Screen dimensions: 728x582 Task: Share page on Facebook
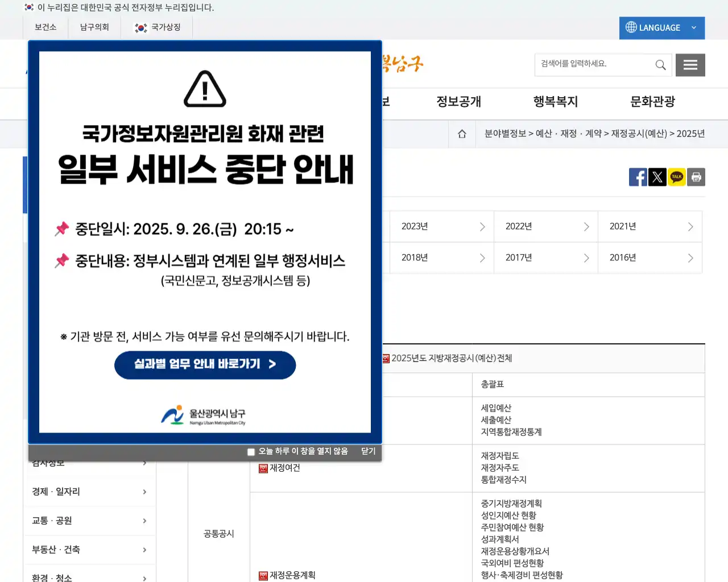pos(638,177)
